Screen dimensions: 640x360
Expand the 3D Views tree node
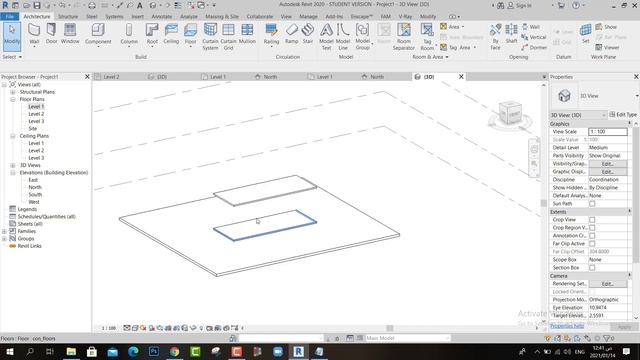(13, 165)
